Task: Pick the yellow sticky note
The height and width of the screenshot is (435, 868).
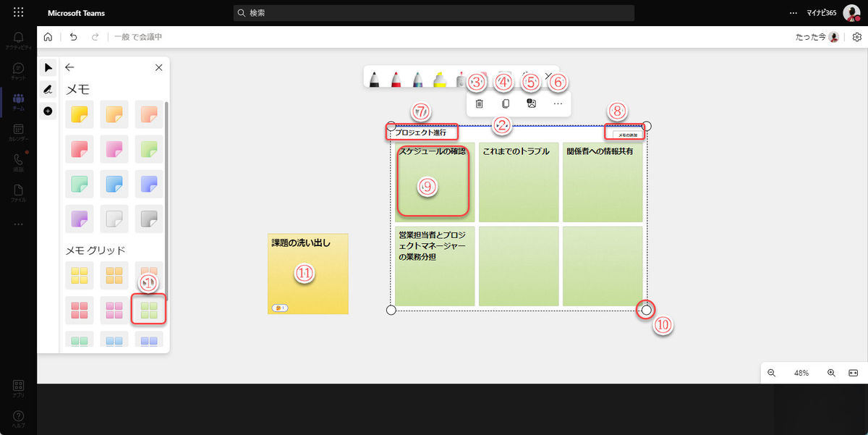Action: 79,114
